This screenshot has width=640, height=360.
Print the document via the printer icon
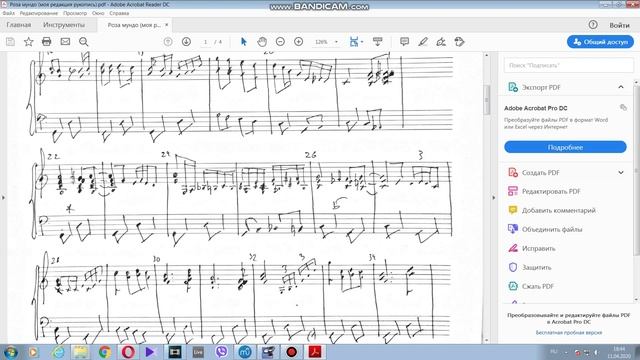(47, 42)
